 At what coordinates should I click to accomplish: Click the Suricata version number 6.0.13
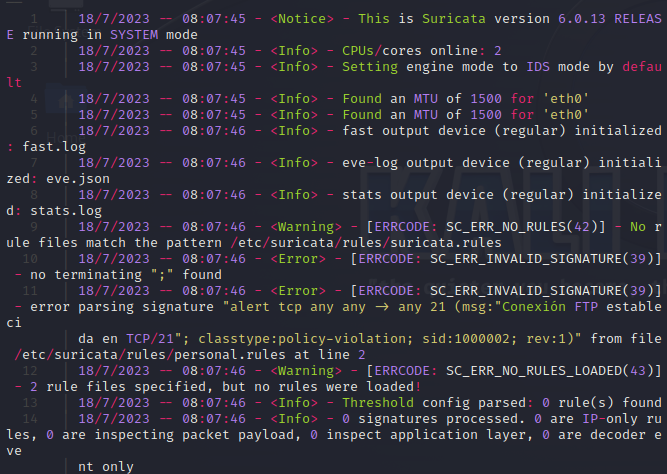tap(581, 19)
